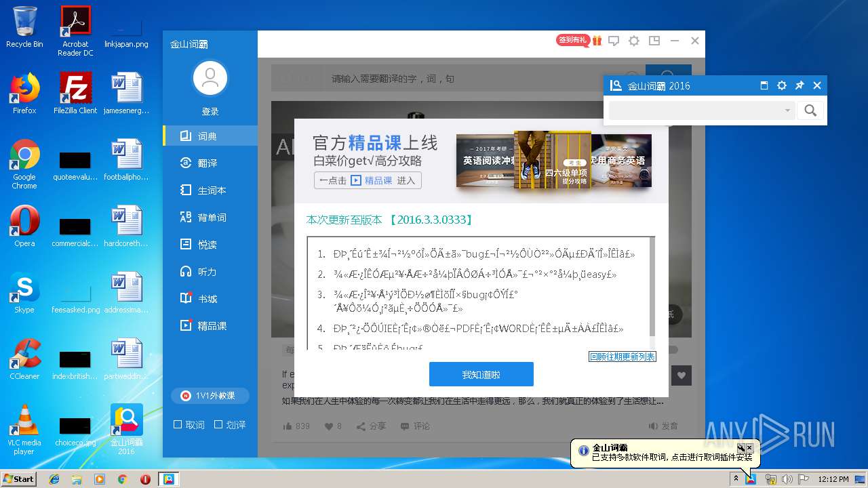
Task: Click the 分享 share button
Action: tap(372, 426)
